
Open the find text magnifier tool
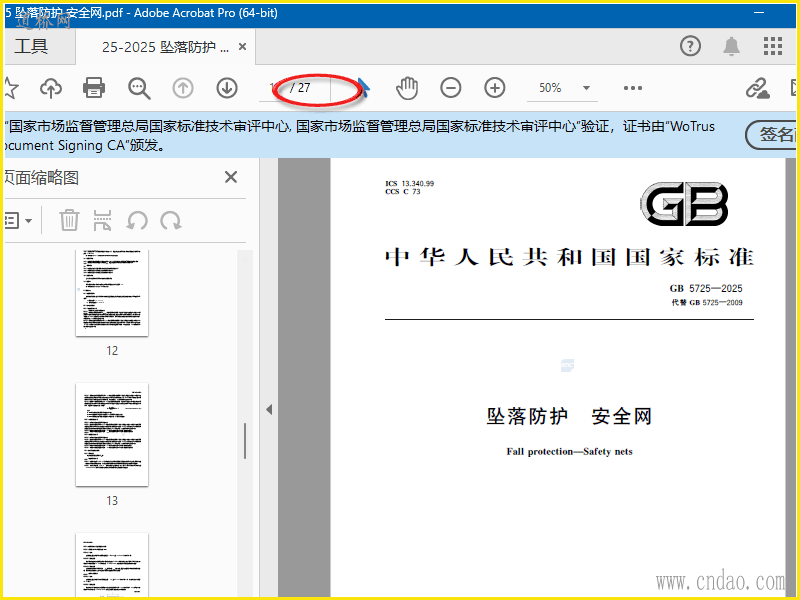(x=139, y=88)
